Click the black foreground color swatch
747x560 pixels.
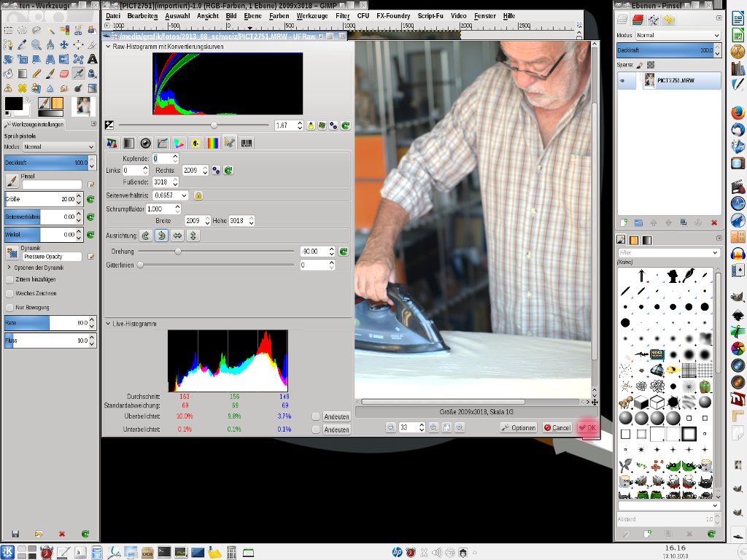[13, 104]
